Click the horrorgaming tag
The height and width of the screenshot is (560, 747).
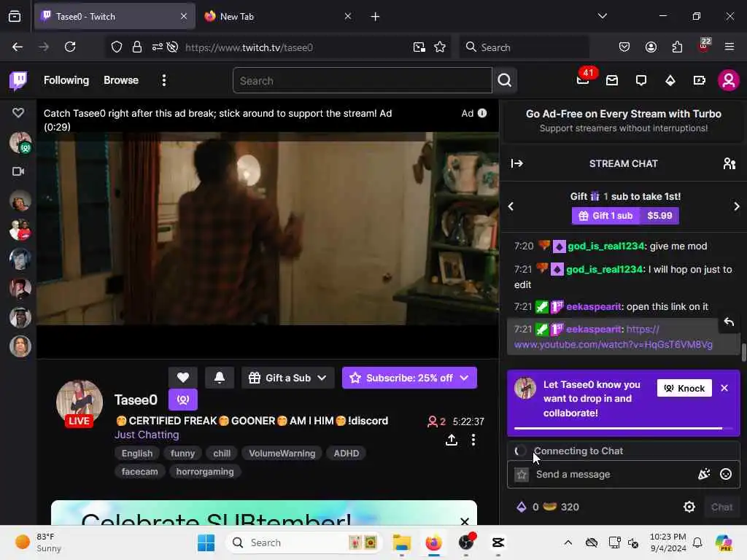click(205, 472)
